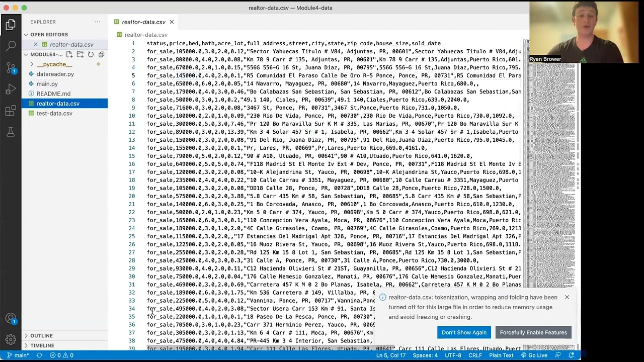Open Source Control view with badge
The width and height of the screenshot is (644, 362).
[11, 68]
